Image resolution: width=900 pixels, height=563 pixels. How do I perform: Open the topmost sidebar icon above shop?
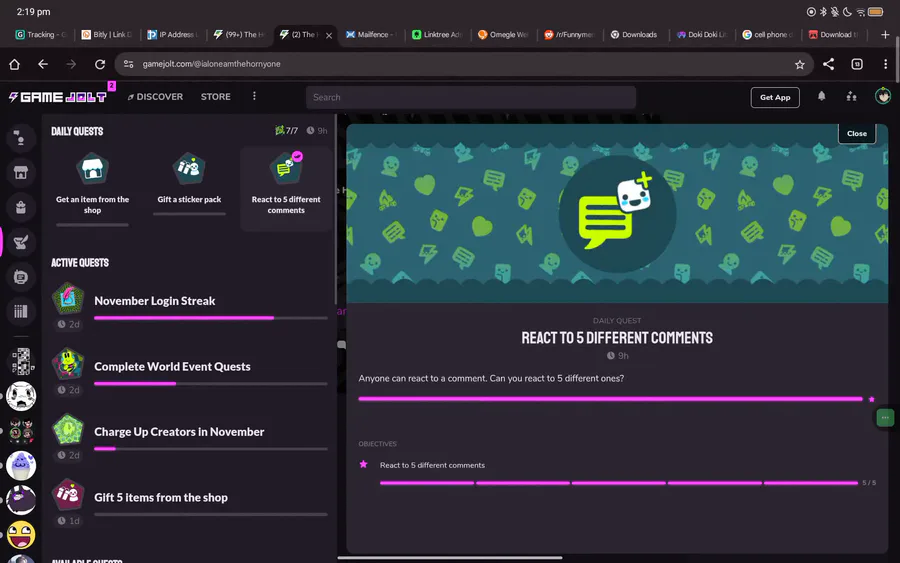coord(21,138)
